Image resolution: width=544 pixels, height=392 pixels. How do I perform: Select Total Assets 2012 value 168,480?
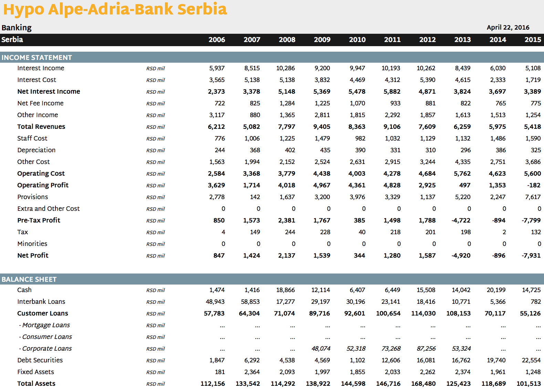pyautogui.click(x=423, y=384)
